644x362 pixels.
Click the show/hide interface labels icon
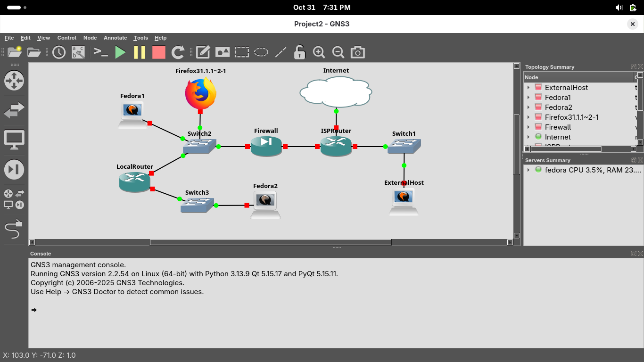coord(78,52)
